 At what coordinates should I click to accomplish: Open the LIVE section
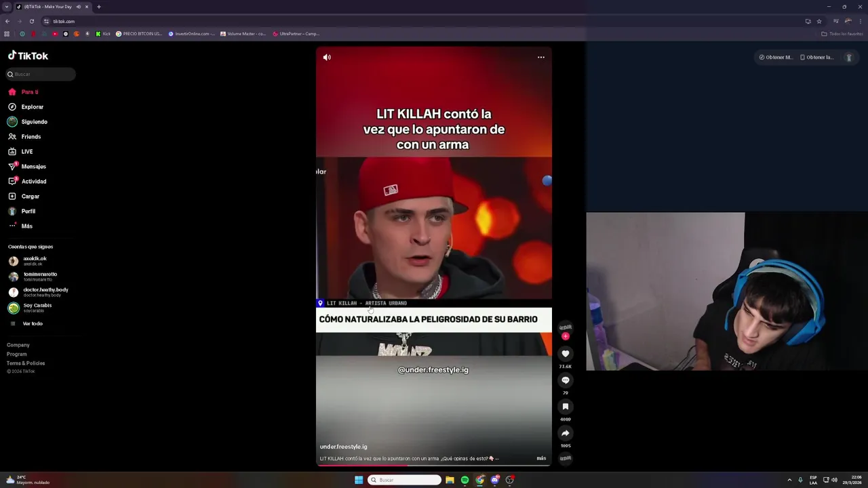(20, 151)
